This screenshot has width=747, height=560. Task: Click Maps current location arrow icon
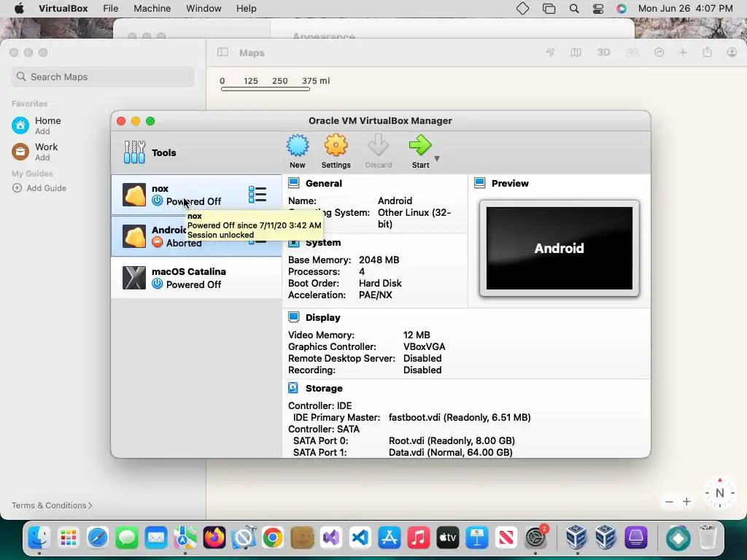click(550, 52)
